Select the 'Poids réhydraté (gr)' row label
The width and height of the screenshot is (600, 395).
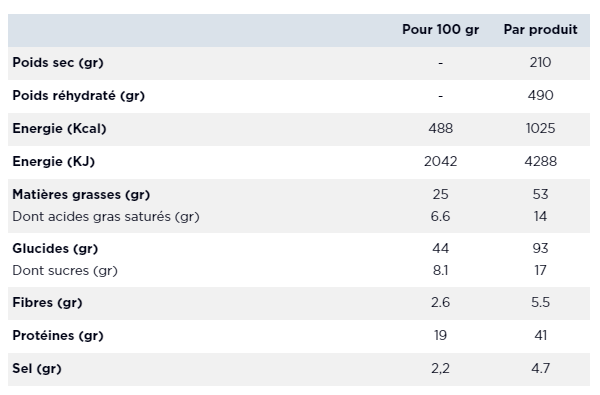78,96
